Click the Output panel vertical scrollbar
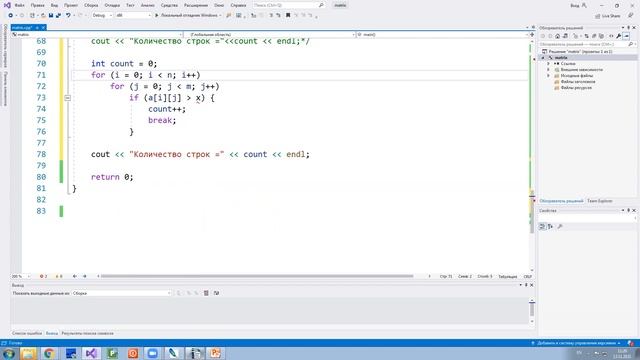 pos(532,310)
